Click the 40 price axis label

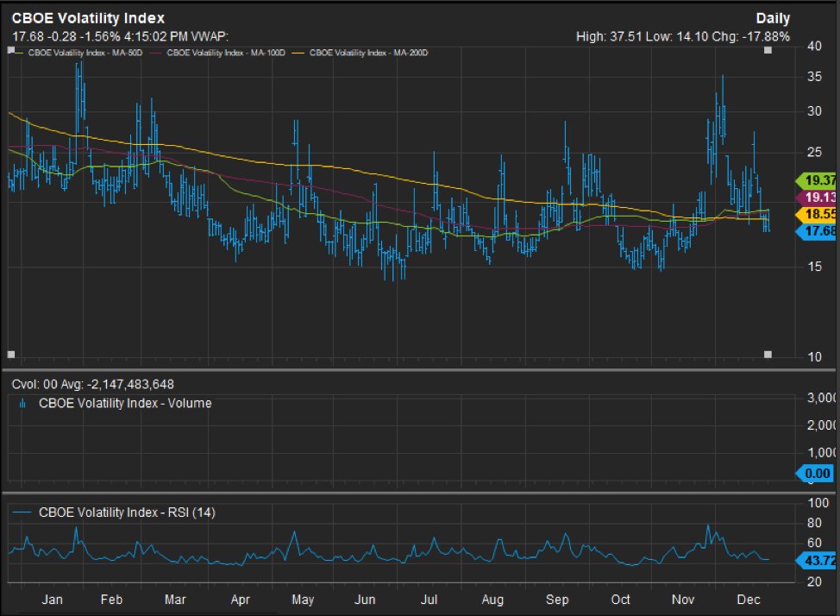coord(814,46)
